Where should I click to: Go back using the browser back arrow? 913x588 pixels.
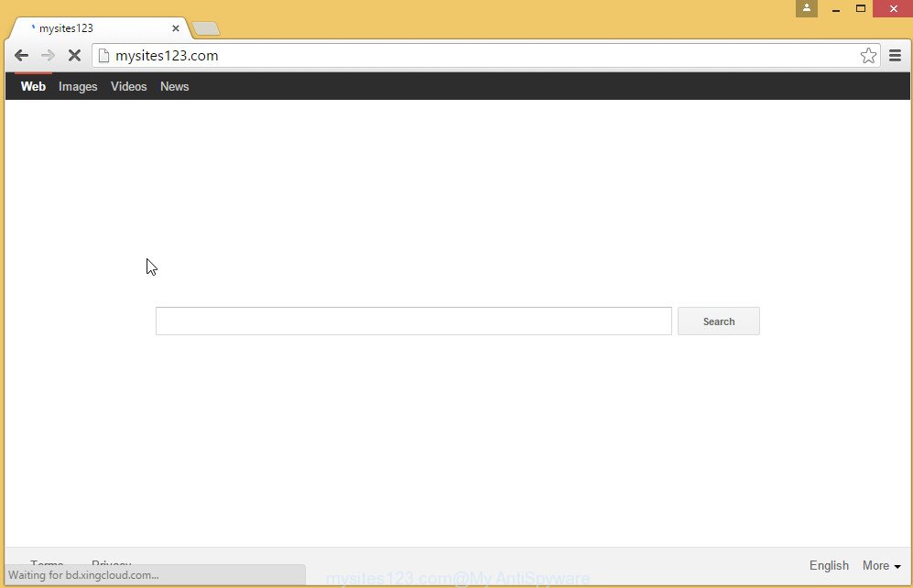22,56
